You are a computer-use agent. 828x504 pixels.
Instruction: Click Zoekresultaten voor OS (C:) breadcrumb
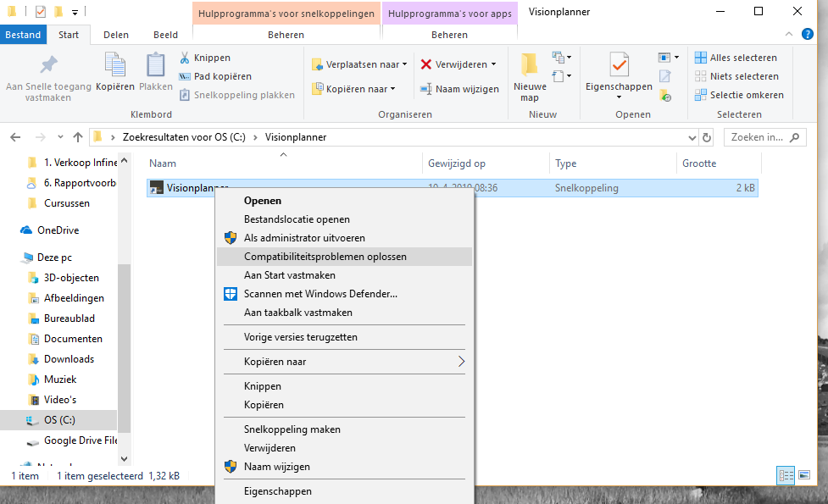(x=184, y=137)
